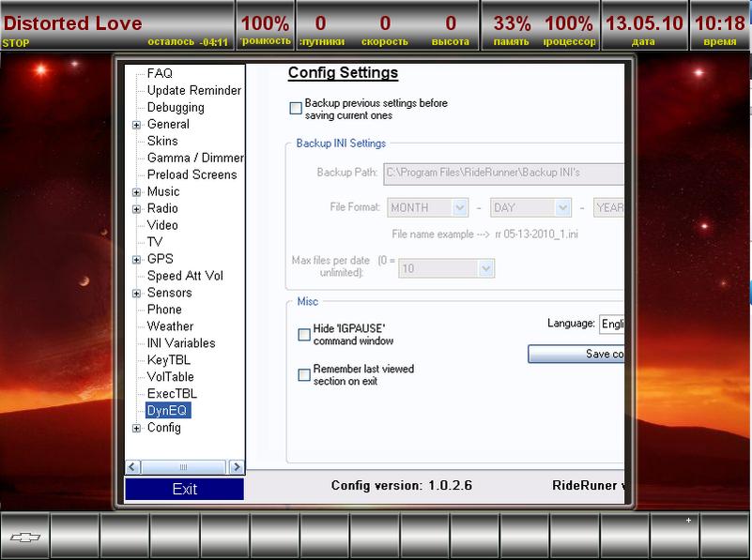Screen dimensions: 752x560
Task: Click the Save config button
Action: 576,355
